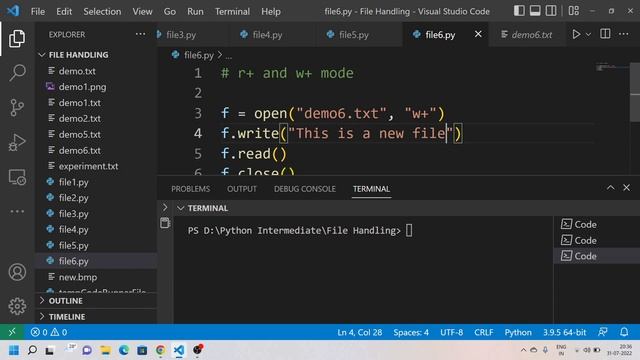
Task: Expand the collapsed panel section chevron
Action: click(165, 207)
